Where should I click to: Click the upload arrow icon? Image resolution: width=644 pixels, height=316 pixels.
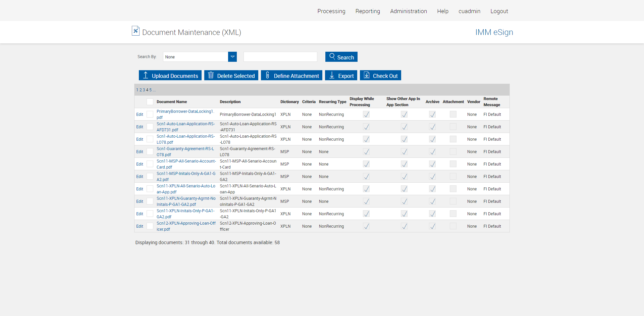click(x=146, y=75)
